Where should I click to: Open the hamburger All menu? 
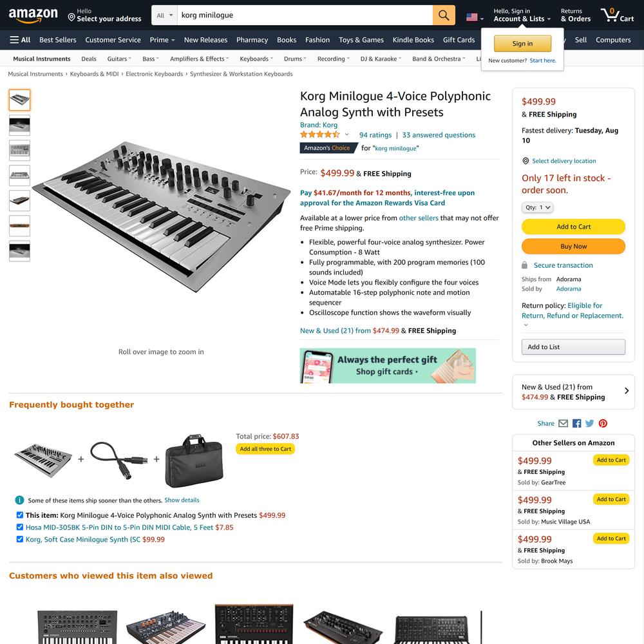20,40
